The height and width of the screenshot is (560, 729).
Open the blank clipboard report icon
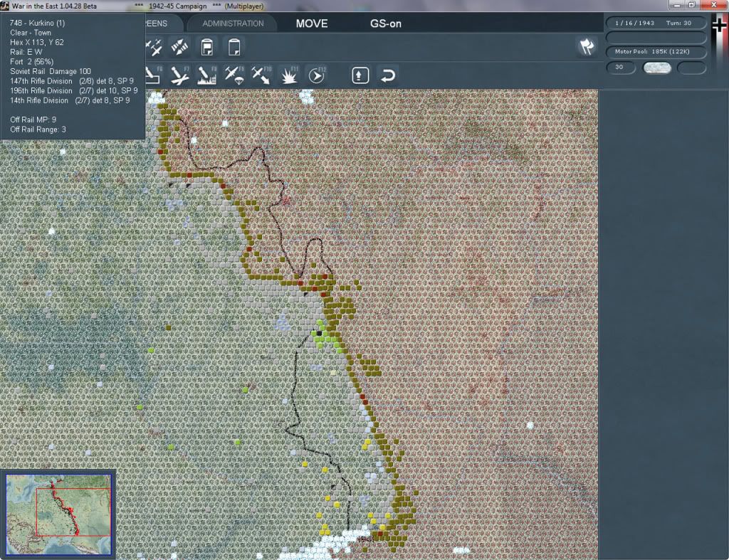click(234, 48)
